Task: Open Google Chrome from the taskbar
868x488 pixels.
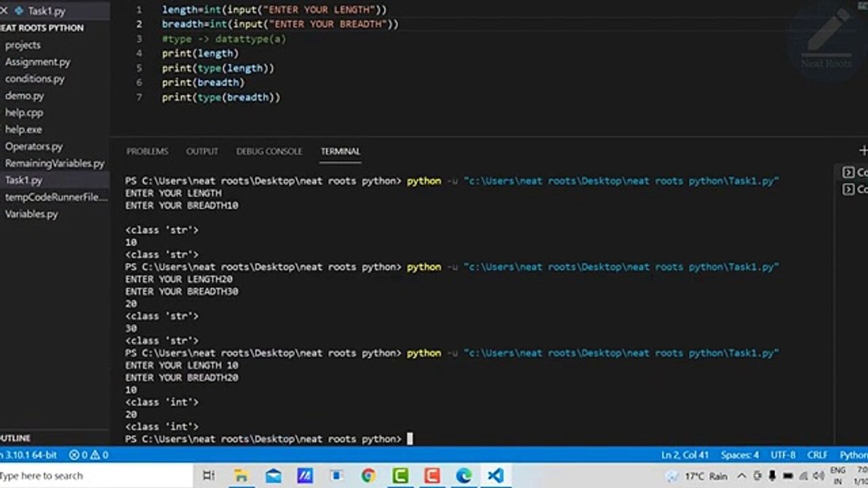Action: [x=368, y=476]
